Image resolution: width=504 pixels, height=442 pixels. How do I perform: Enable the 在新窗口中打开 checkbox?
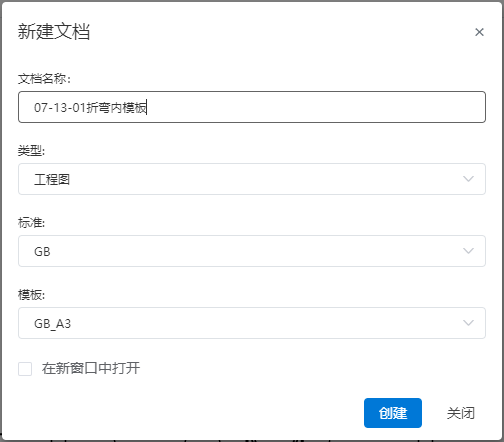(25, 369)
